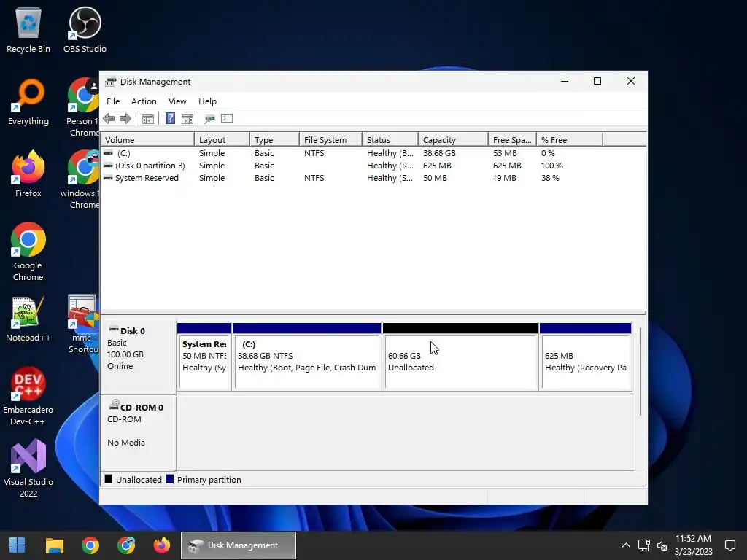Sort by the Type column header
Image resolution: width=747 pixels, height=560 pixels.
[x=274, y=139]
